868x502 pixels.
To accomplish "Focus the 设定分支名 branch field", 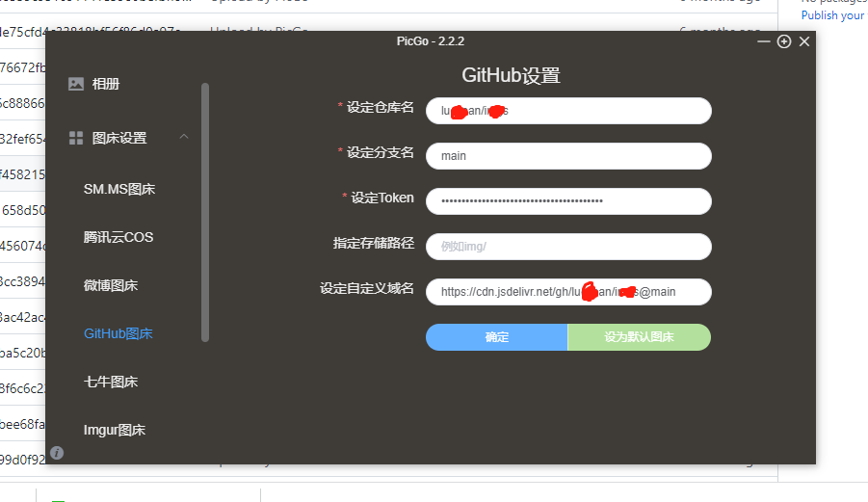I will click(568, 156).
